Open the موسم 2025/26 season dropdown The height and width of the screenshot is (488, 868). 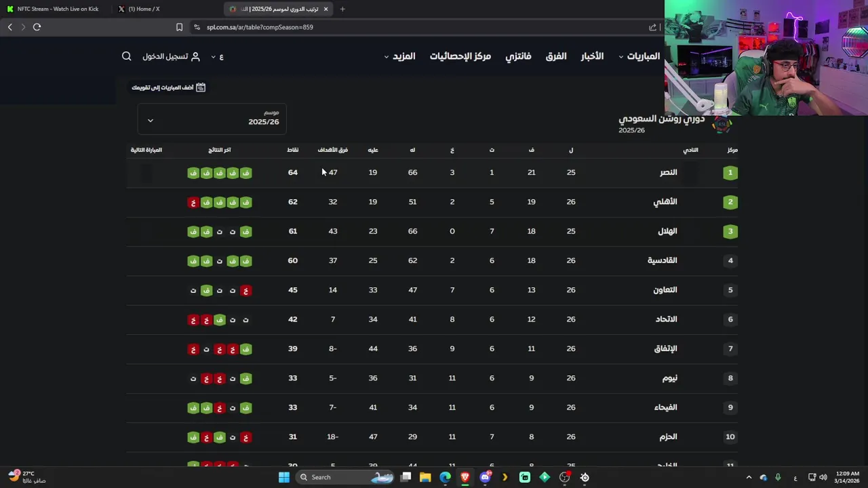[x=212, y=119]
